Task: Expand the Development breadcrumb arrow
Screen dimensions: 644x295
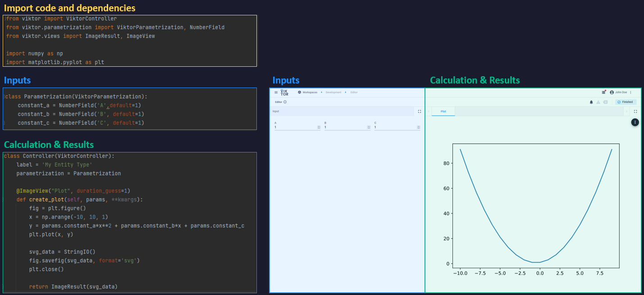Action: (x=346, y=92)
